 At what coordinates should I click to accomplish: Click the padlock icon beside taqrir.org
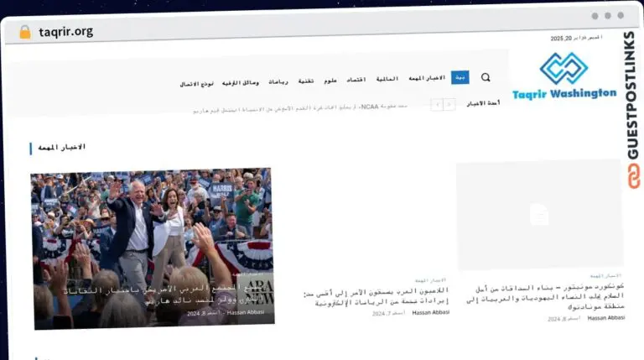(x=25, y=32)
